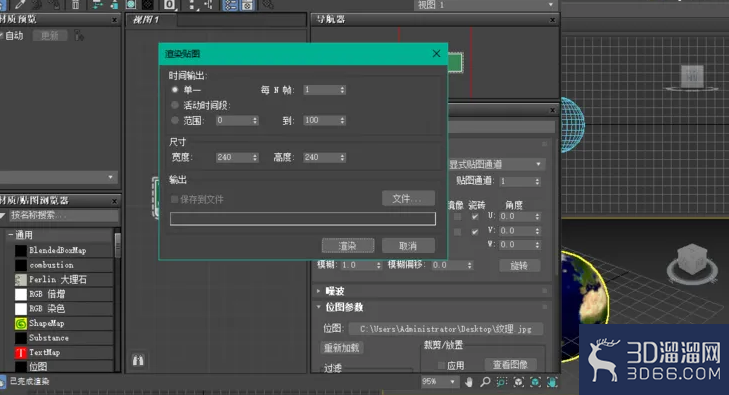729x395 pixels.
Task: Select Perlin 大理石 map entry
Action: [64, 280]
